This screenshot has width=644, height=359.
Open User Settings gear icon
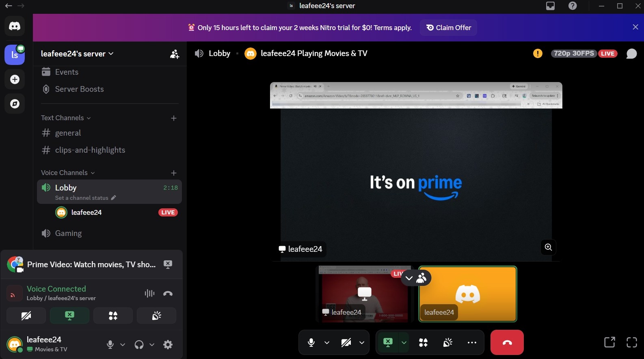coord(168,345)
